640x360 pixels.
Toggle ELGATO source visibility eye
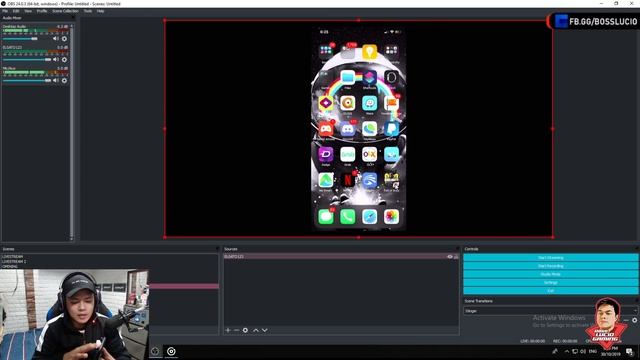450,257
